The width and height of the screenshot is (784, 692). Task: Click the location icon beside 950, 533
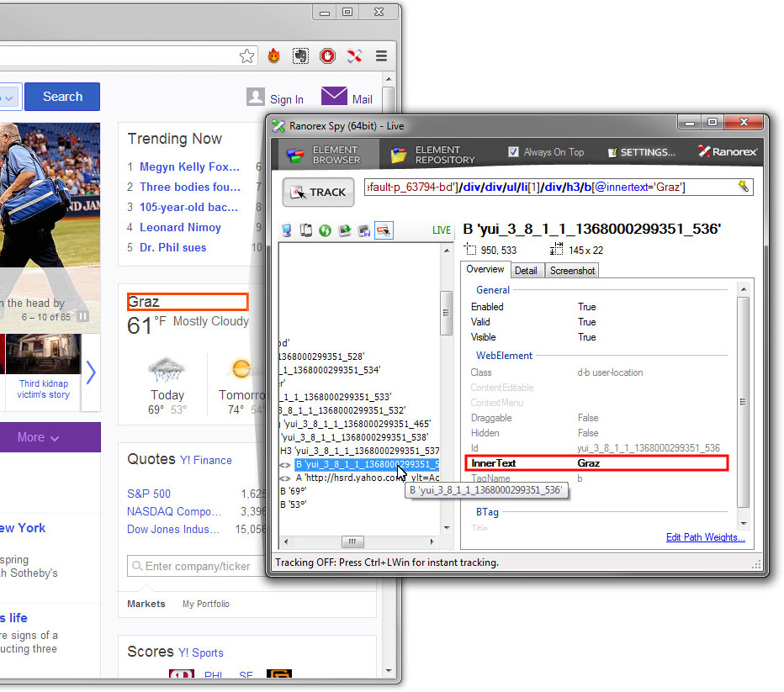click(470, 249)
